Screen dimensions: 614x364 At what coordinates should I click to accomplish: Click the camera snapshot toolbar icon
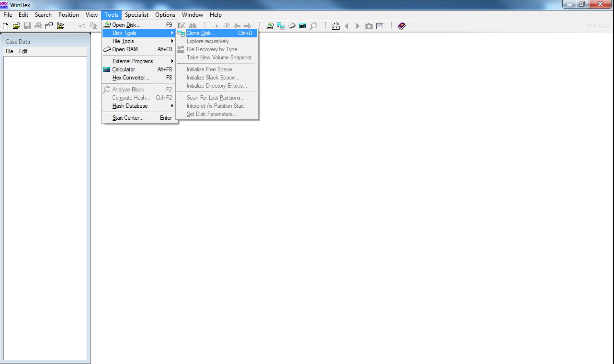369,26
